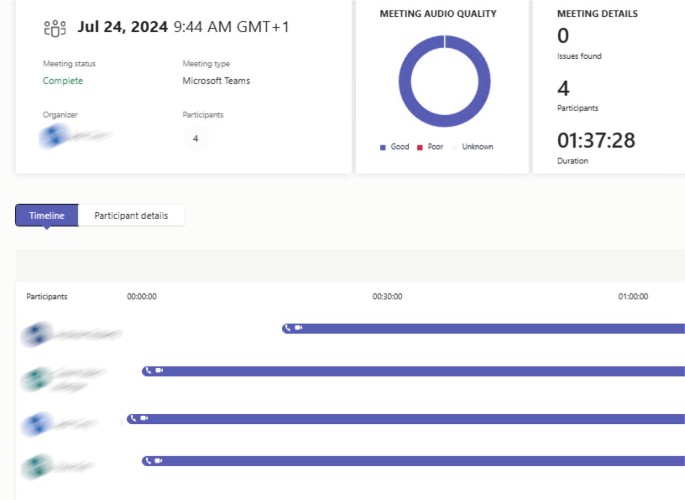Select the Poor legend color swatch
The width and height of the screenshot is (685, 500).
pos(420,147)
